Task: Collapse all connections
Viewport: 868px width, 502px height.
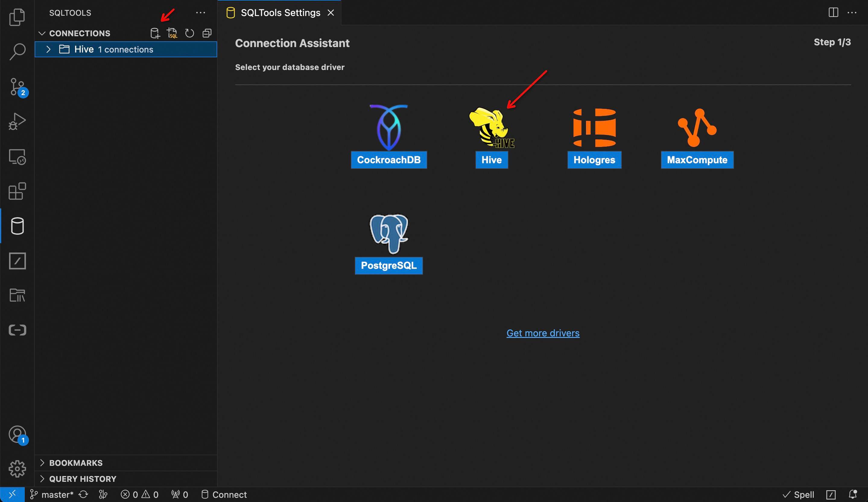Action: pyautogui.click(x=207, y=33)
